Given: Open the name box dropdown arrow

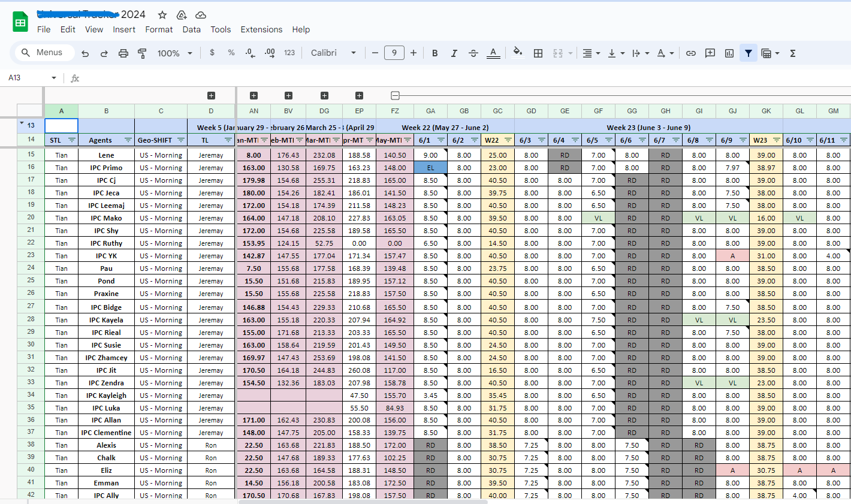Looking at the screenshot, I should pyautogui.click(x=54, y=78).
